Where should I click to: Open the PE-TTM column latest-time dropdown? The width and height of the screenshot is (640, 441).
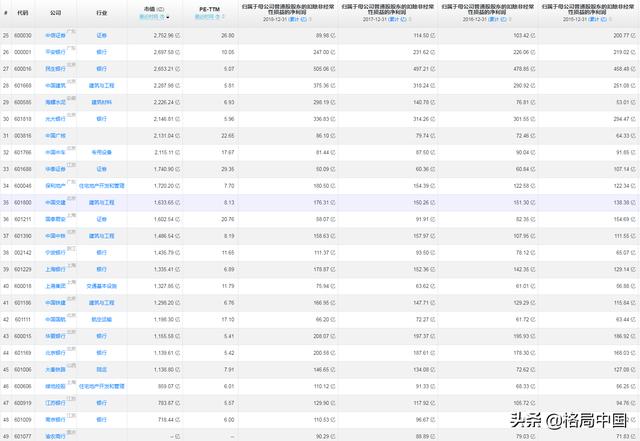point(209,17)
